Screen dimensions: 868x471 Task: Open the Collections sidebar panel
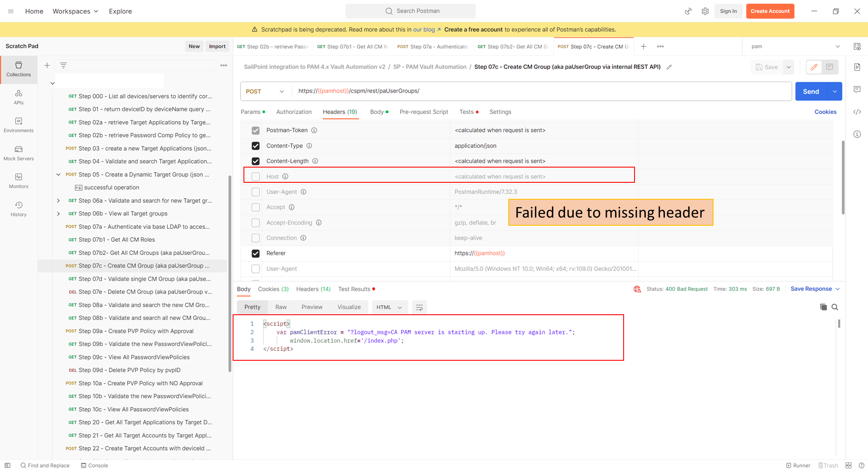pyautogui.click(x=19, y=69)
